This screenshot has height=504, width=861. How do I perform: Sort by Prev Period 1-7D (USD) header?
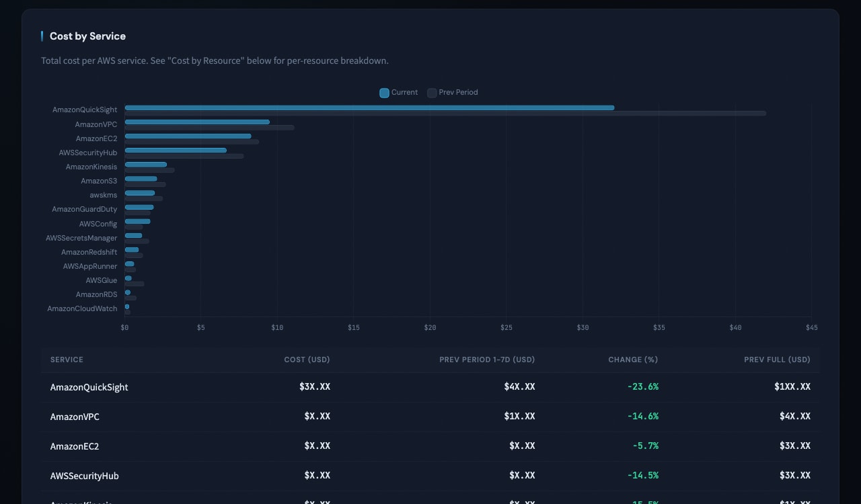coord(487,360)
